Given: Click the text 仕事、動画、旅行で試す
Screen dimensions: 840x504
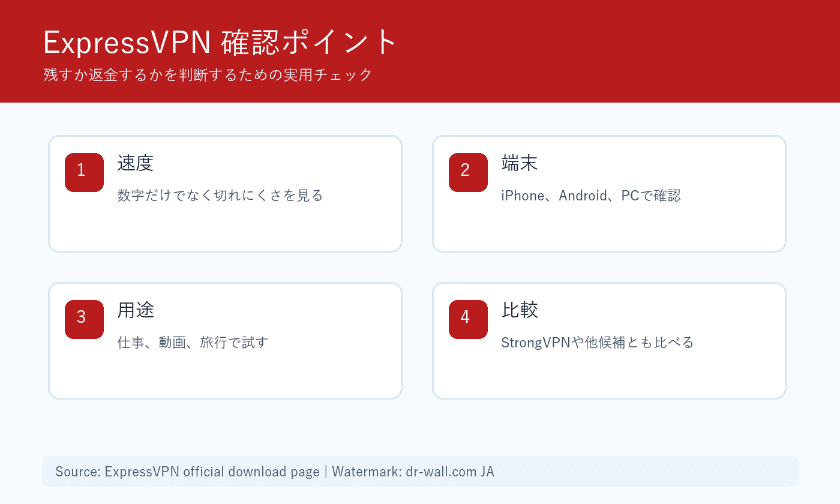Looking at the screenshot, I should (x=193, y=343).
